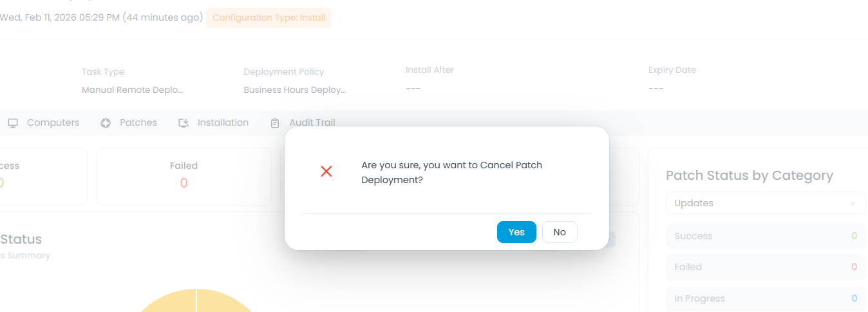Click the 44 minutes ago timestamp
868x312 pixels.
click(163, 17)
